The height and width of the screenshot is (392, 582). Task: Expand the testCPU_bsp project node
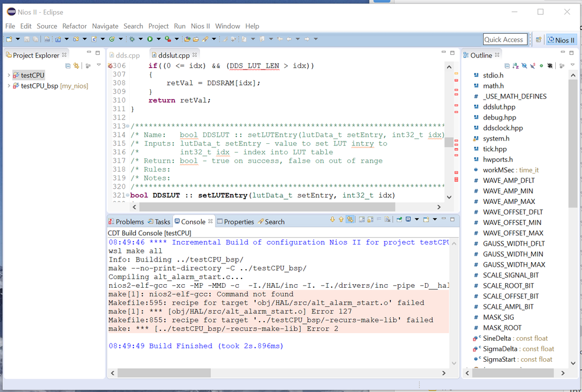tap(8, 86)
